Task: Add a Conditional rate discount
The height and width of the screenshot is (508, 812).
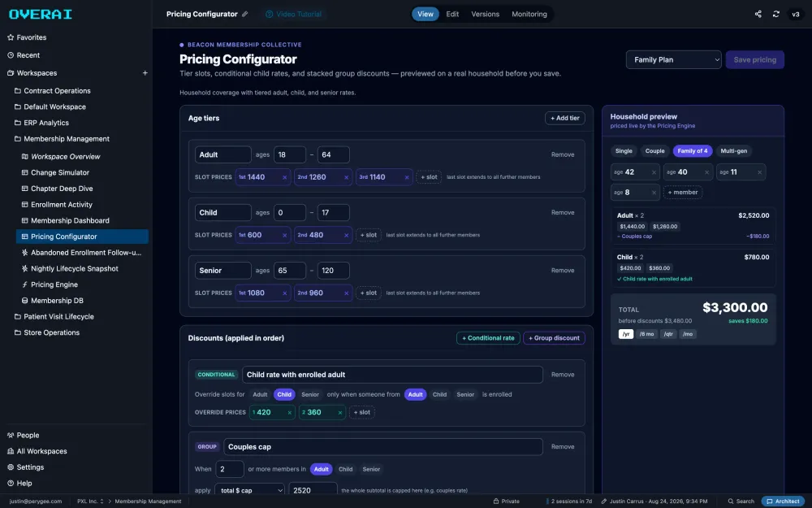Action: (488, 338)
